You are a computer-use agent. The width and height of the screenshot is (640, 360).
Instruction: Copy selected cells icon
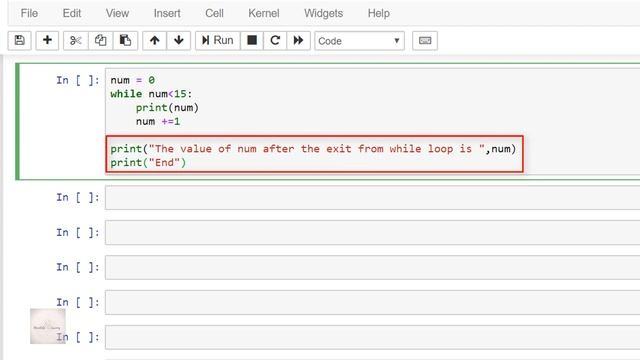(100, 40)
